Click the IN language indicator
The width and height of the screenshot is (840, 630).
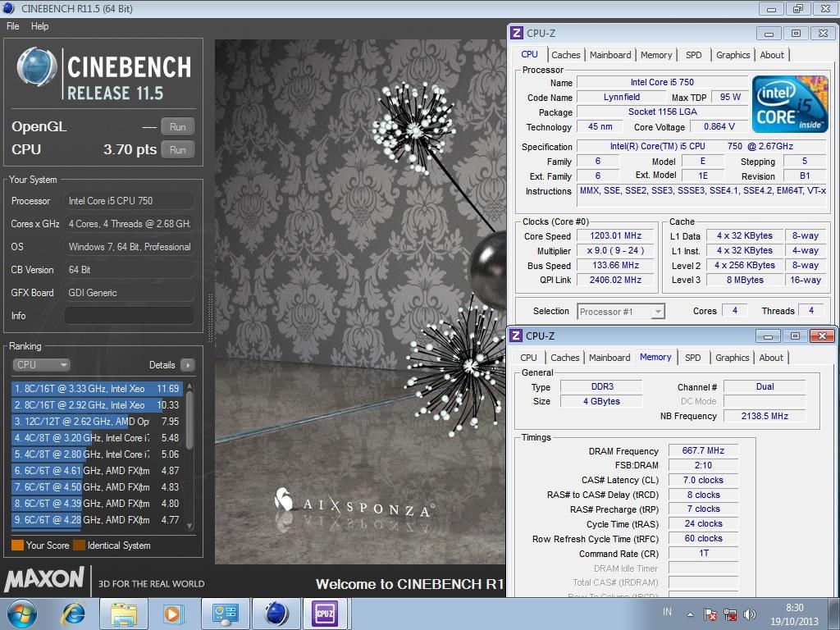point(667,612)
